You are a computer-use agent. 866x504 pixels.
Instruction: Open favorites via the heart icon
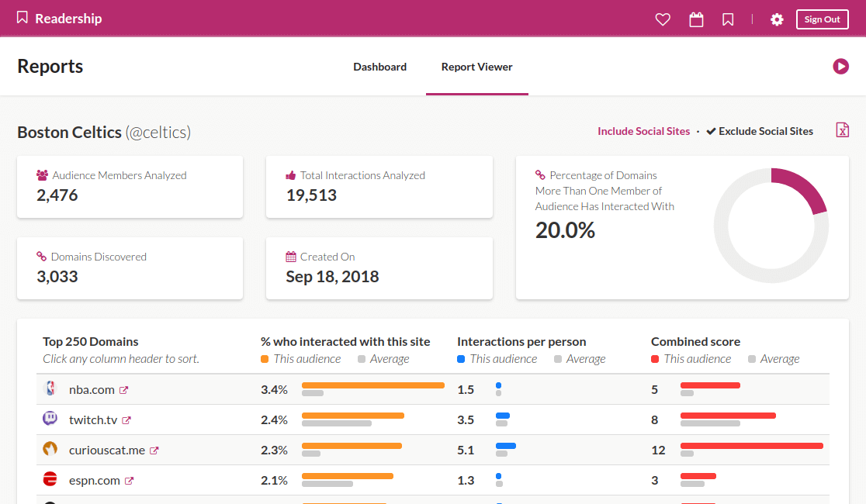pos(663,20)
